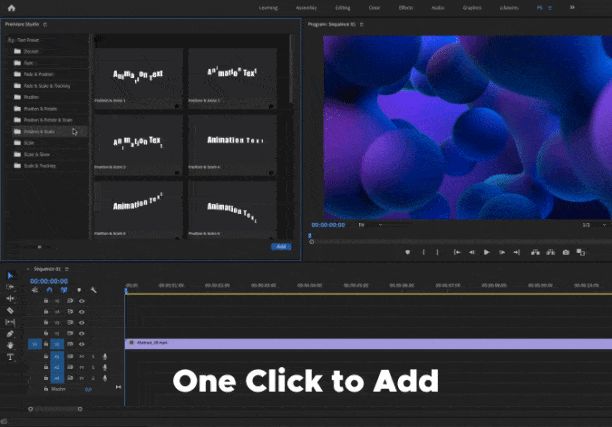Toggle the timeline snap magnet
The image size is (612, 427).
[x=50, y=290]
